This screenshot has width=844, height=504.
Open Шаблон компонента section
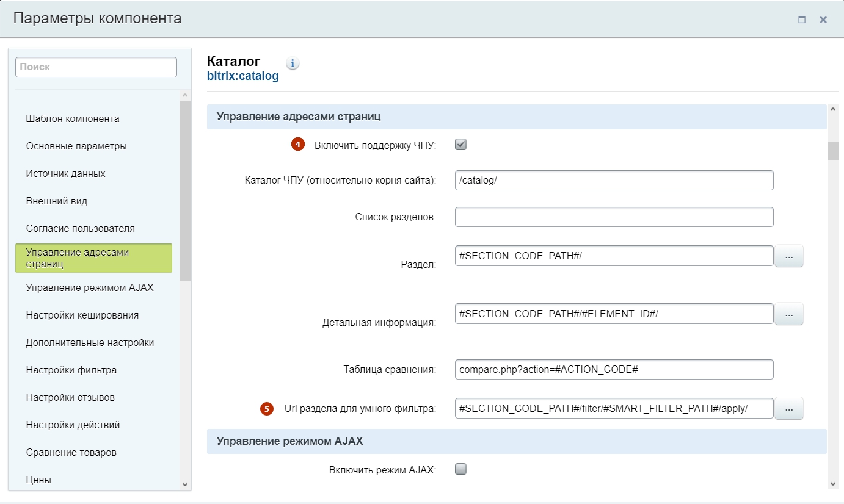coord(73,118)
